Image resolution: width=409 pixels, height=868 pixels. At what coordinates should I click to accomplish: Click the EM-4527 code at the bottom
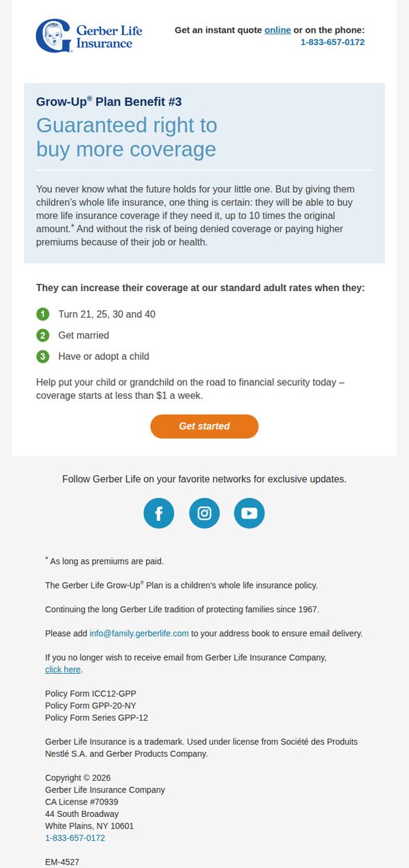(62, 862)
